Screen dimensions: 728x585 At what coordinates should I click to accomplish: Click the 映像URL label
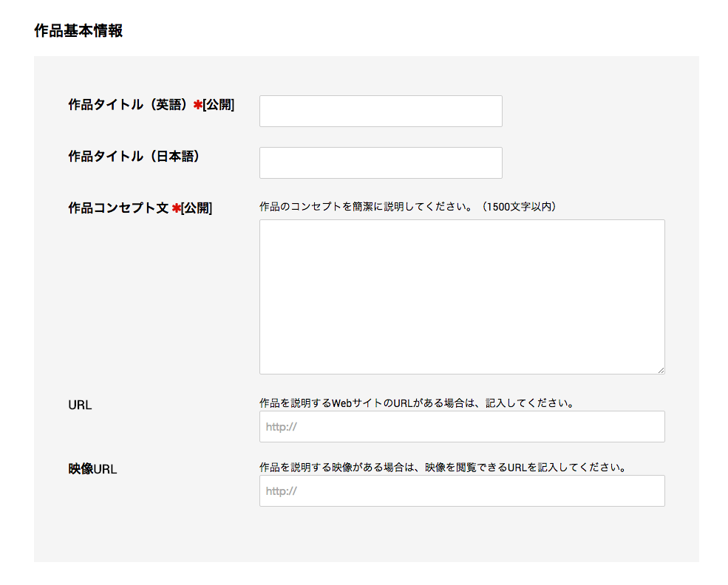click(92, 469)
